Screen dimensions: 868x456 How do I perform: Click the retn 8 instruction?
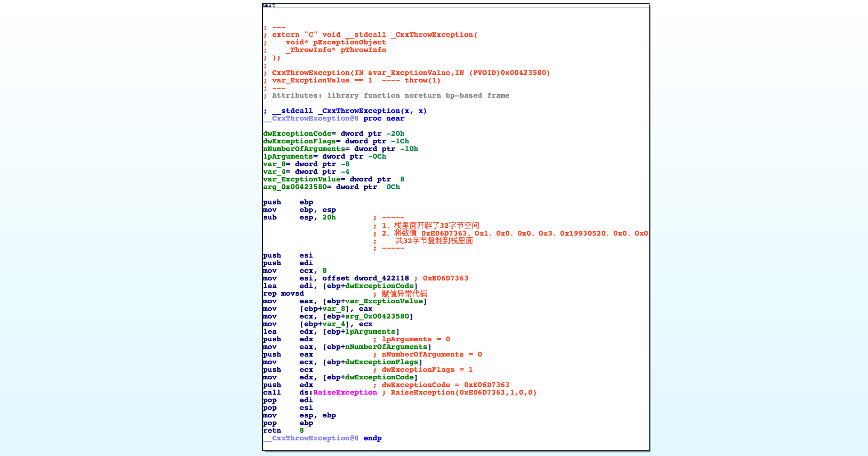pos(283,431)
